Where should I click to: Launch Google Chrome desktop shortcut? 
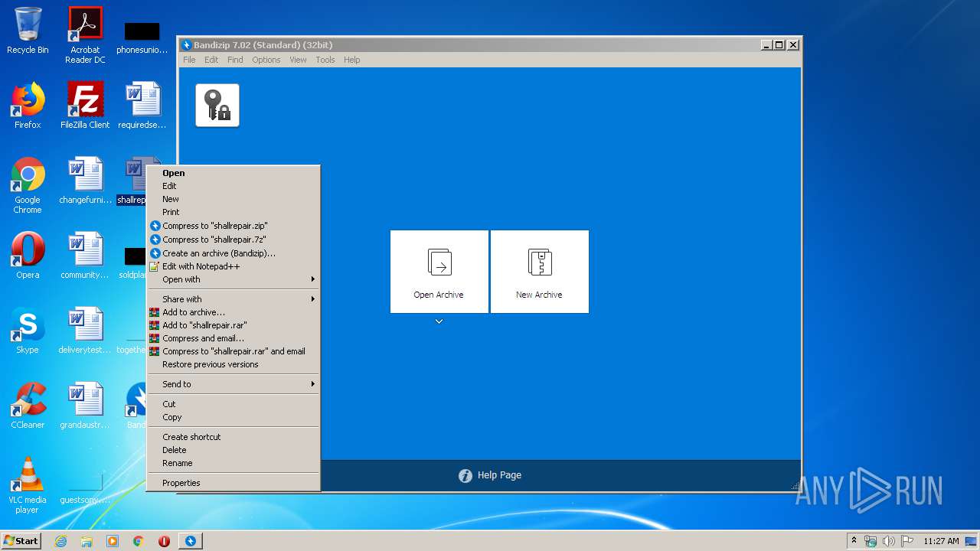[28, 185]
